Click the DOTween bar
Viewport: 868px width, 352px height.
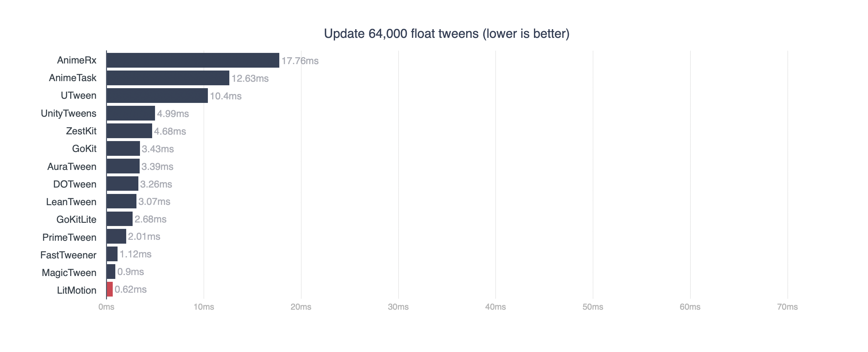122,184
